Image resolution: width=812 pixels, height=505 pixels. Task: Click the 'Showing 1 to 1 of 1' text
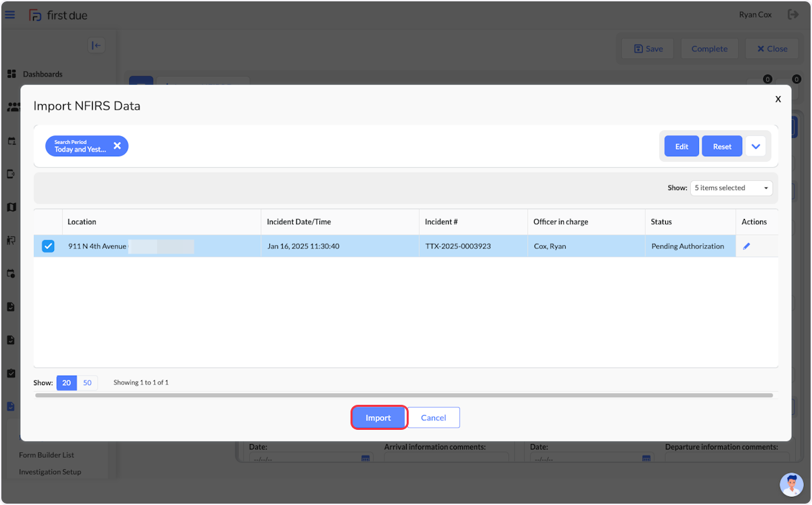coord(141,382)
